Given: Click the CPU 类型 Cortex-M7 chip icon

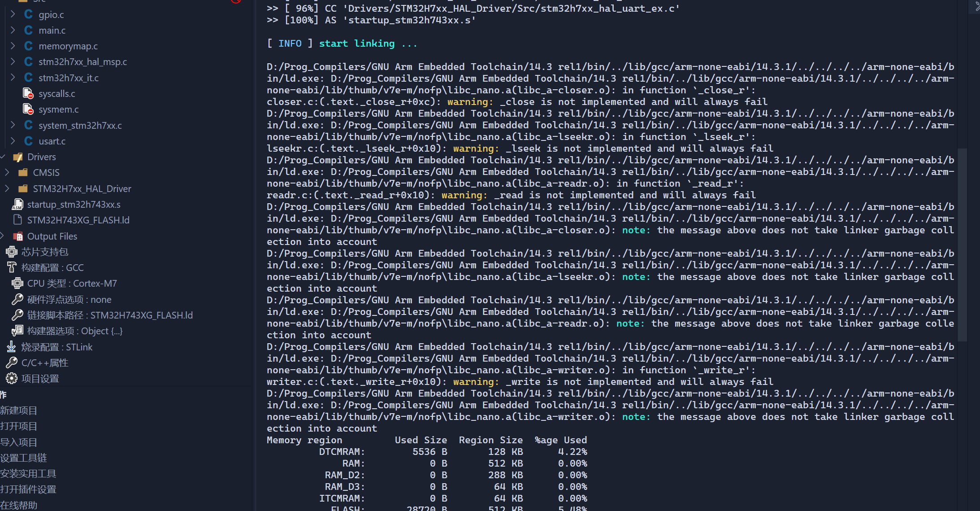Looking at the screenshot, I should 17,283.
